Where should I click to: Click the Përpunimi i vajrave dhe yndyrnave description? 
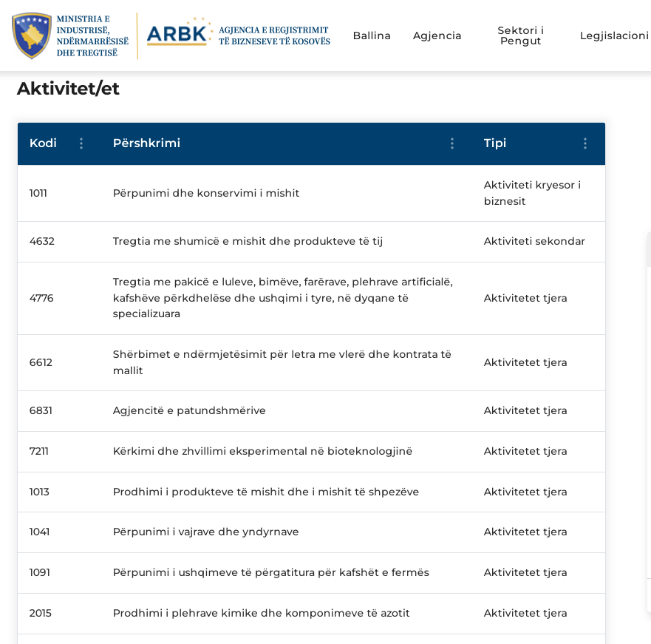(205, 532)
